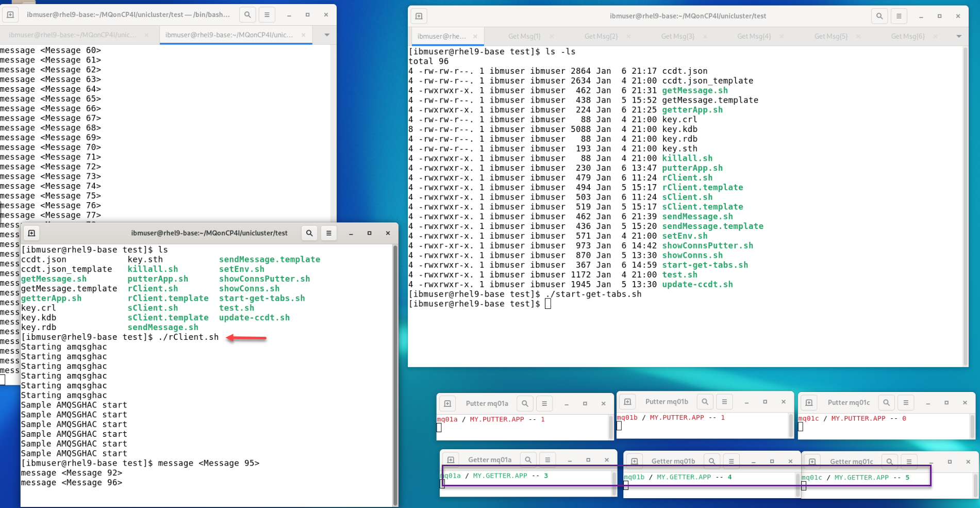The height and width of the screenshot is (508, 980).
Task: Open hamburger menu in top-left terminal
Action: [x=267, y=15]
